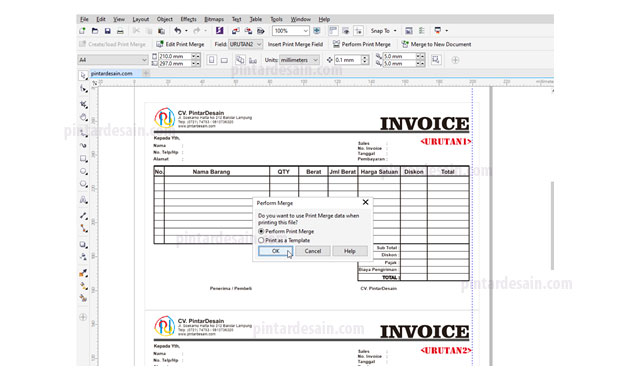Select the Polygon tool
This screenshot has width=630, height=380.
pyautogui.click(x=83, y=184)
